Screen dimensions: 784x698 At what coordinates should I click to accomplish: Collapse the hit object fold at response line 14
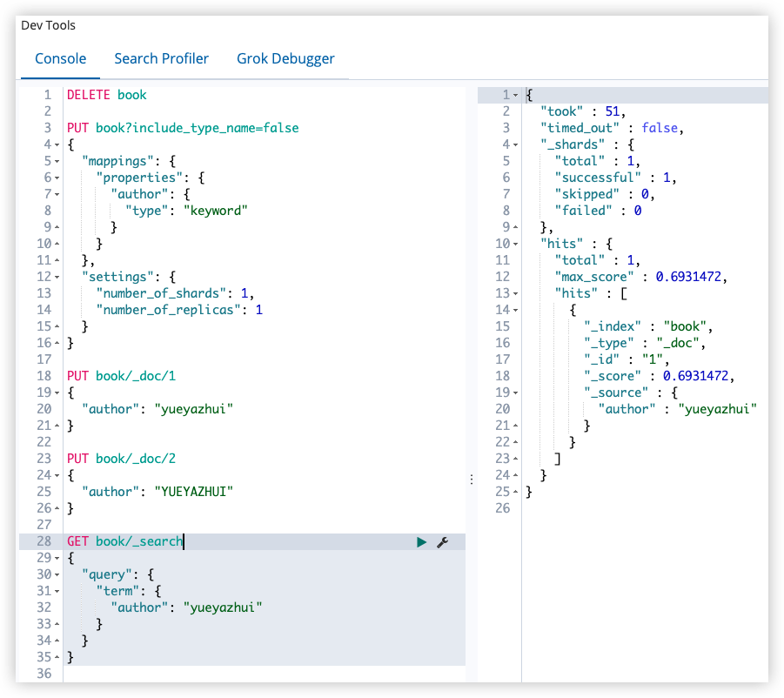(x=515, y=310)
